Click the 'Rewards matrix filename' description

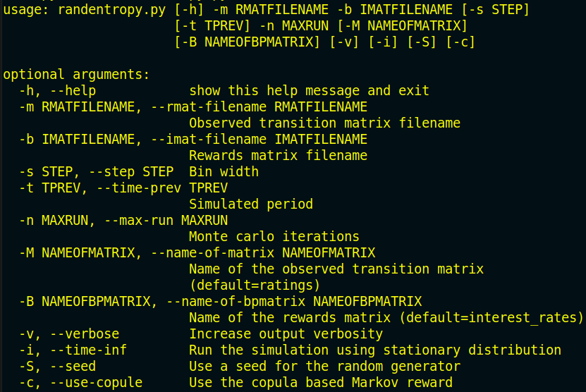pyautogui.click(x=278, y=155)
